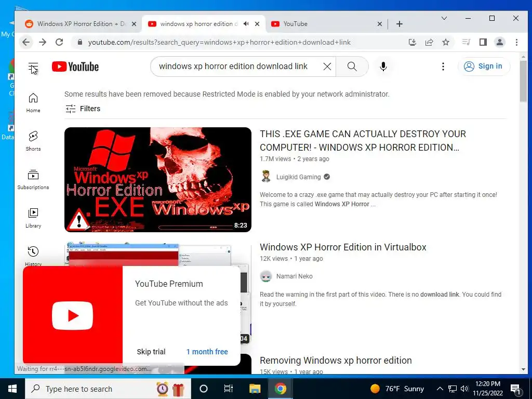The width and height of the screenshot is (532, 399).
Task: Open Luigikid Gaming channel name
Action: 298,177
